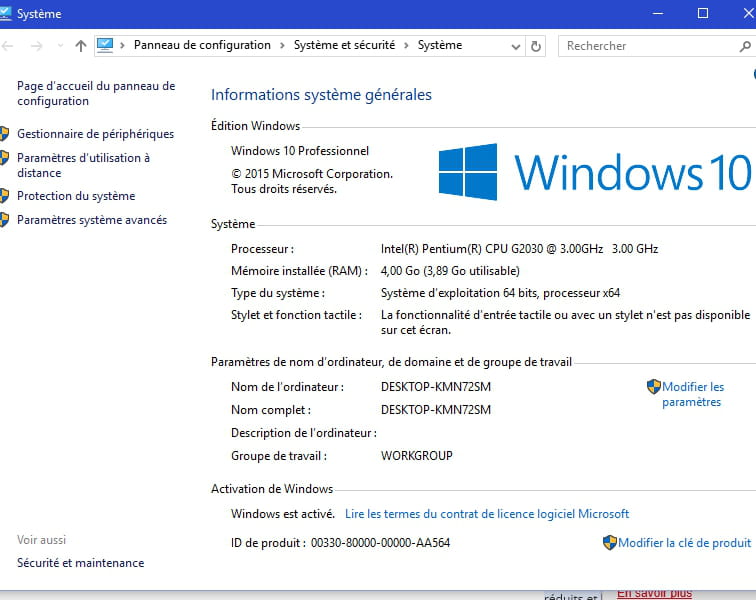
Task: Open the recent locations dropdown arrow
Action: [60, 46]
